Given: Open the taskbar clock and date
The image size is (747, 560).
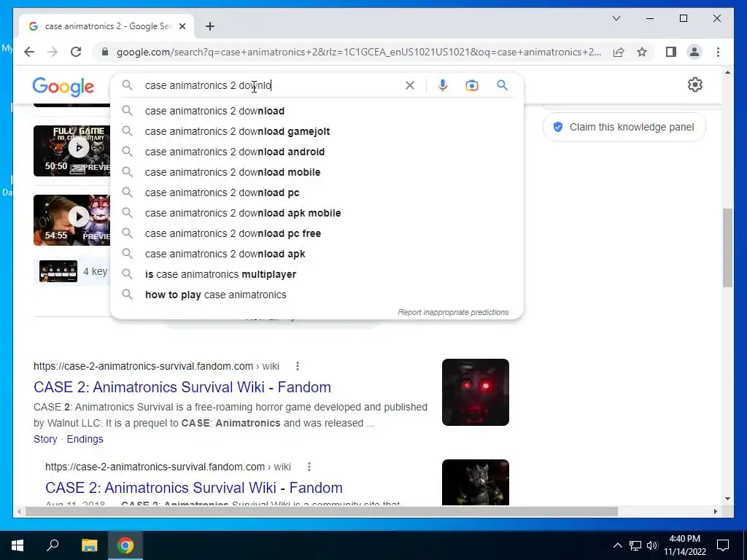Looking at the screenshot, I should click(x=684, y=545).
